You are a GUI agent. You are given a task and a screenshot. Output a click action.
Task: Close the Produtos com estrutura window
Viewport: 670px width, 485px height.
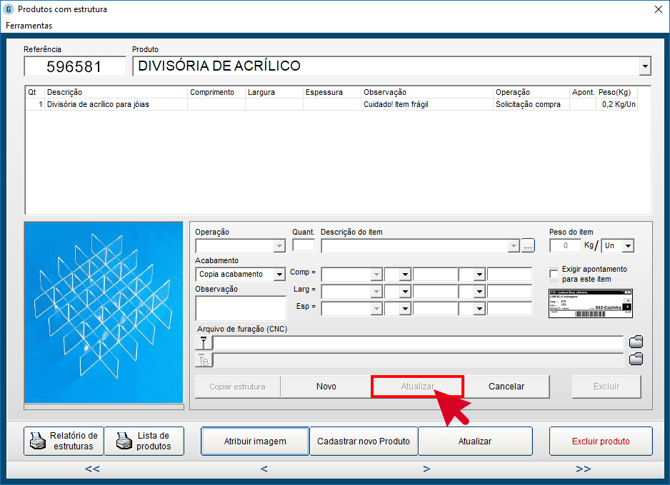point(658,9)
